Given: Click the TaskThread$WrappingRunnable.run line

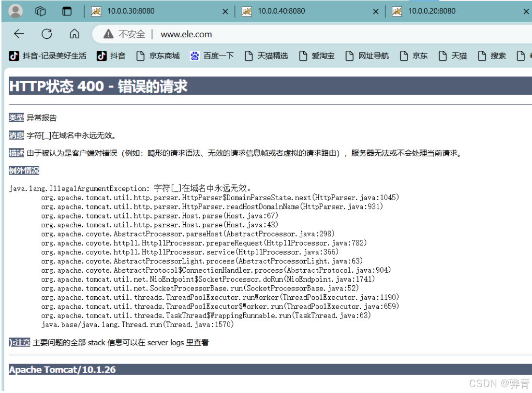Looking at the screenshot, I should tap(206, 316).
